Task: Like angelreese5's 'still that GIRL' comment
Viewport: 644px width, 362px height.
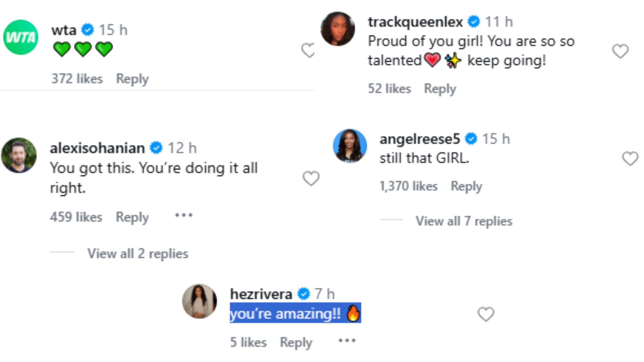Action: tap(630, 158)
